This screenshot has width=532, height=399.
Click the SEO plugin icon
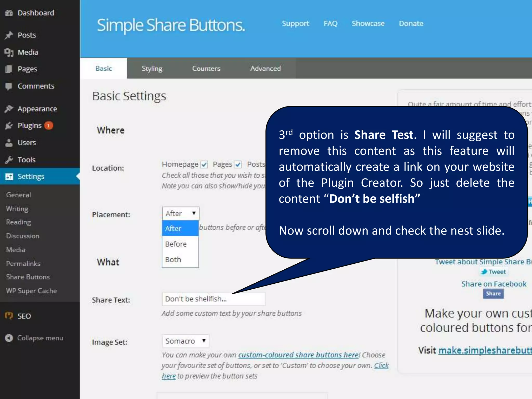point(9,316)
